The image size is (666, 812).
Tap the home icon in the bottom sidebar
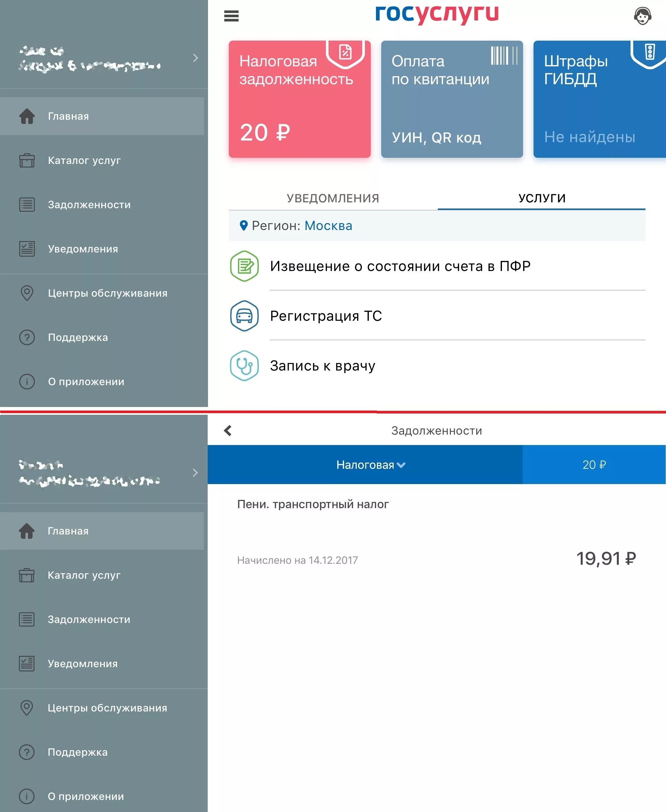pos(27,531)
